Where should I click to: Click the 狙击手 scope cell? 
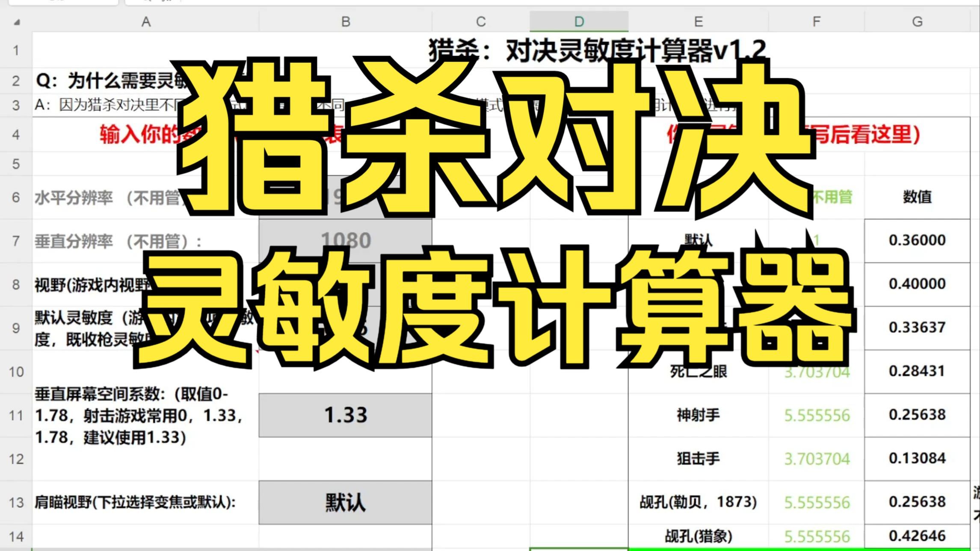point(699,459)
